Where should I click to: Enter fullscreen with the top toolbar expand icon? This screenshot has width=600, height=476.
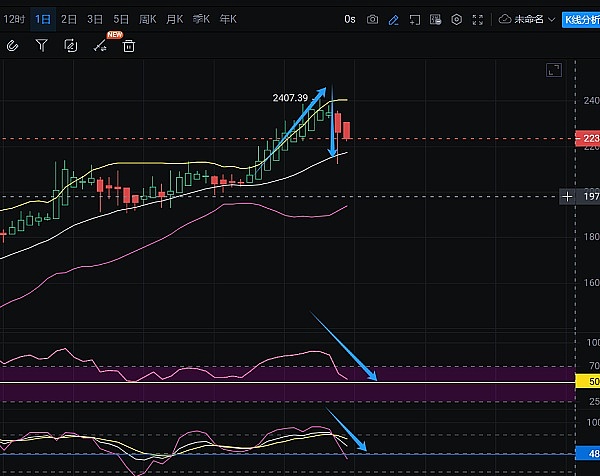479,19
